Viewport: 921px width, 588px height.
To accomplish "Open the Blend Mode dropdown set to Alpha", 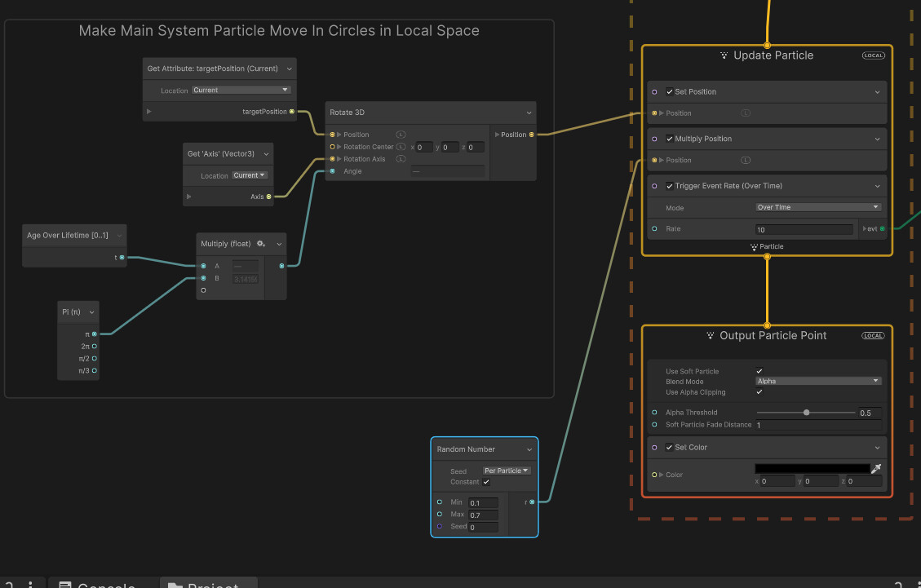I will [x=816, y=380].
